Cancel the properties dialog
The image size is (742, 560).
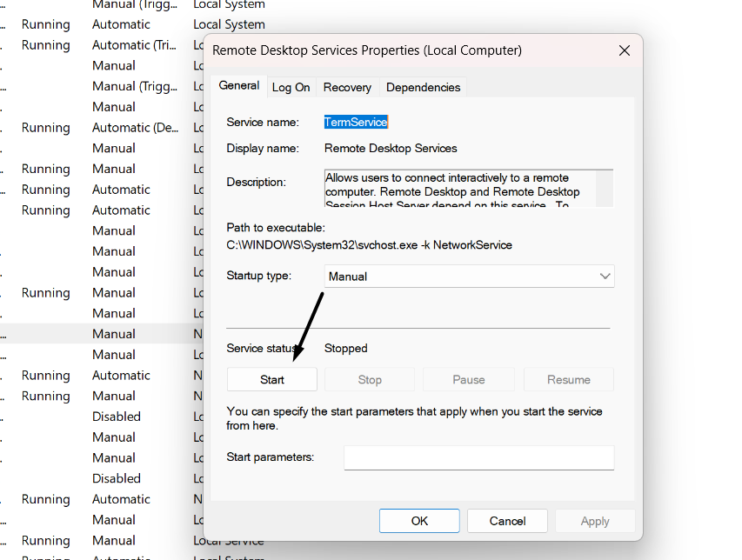tap(507, 521)
